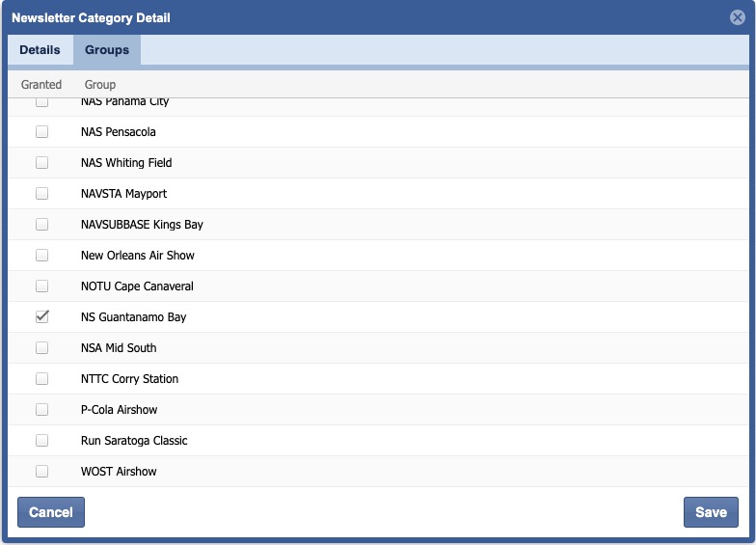Tick the P-Cola Airshow checkbox
This screenshot has height=545, width=756.
[42, 410]
